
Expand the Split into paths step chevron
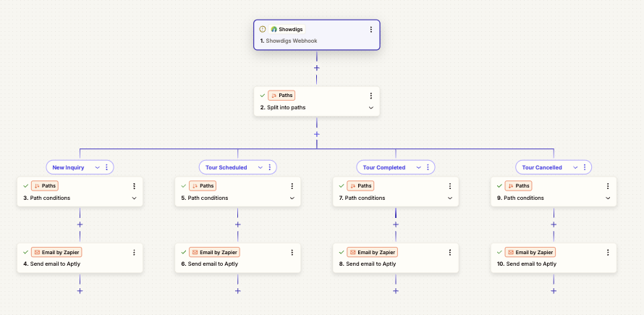pyautogui.click(x=371, y=108)
